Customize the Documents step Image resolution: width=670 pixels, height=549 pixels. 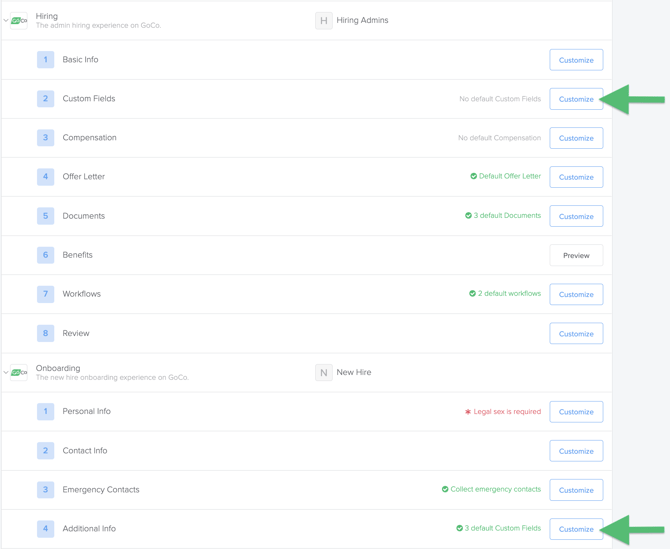576,216
